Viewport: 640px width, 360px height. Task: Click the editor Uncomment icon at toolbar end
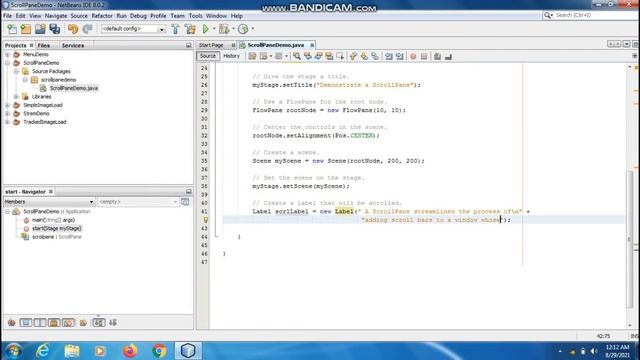pyautogui.click(x=449, y=56)
